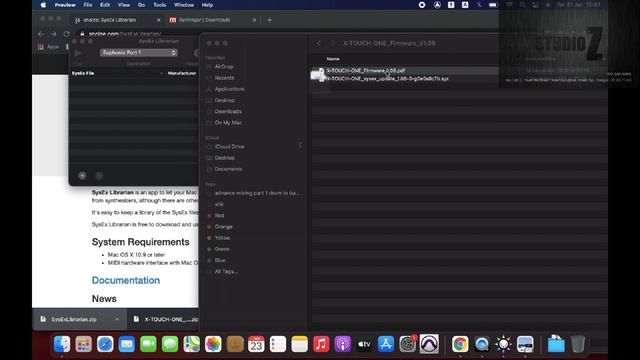Open All Tags… in Finder sidebar
Image resolution: width=640 pixels, height=360 pixels.
click(x=226, y=271)
